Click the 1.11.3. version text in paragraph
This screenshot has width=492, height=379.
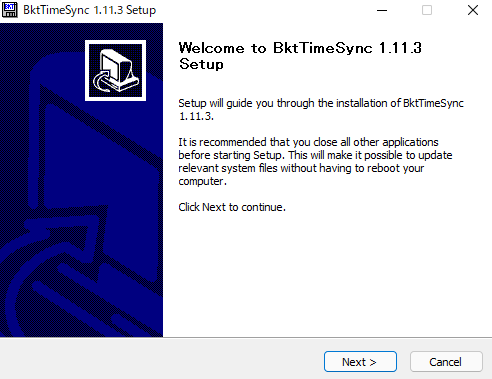pyautogui.click(x=196, y=116)
